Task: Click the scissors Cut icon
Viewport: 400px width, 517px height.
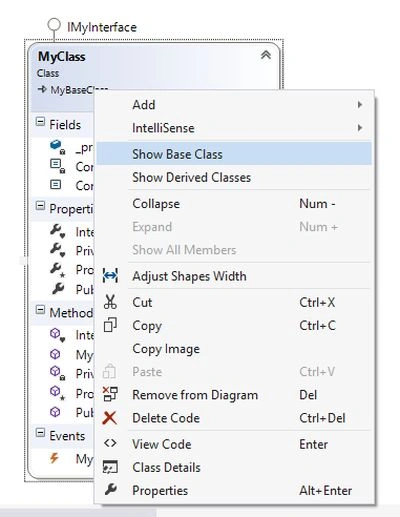Action: (x=110, y=302)
